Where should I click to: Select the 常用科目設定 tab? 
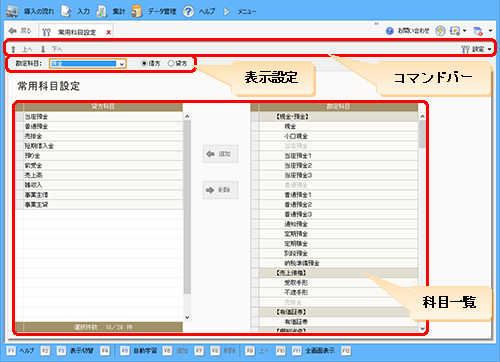tap(77, 32)
